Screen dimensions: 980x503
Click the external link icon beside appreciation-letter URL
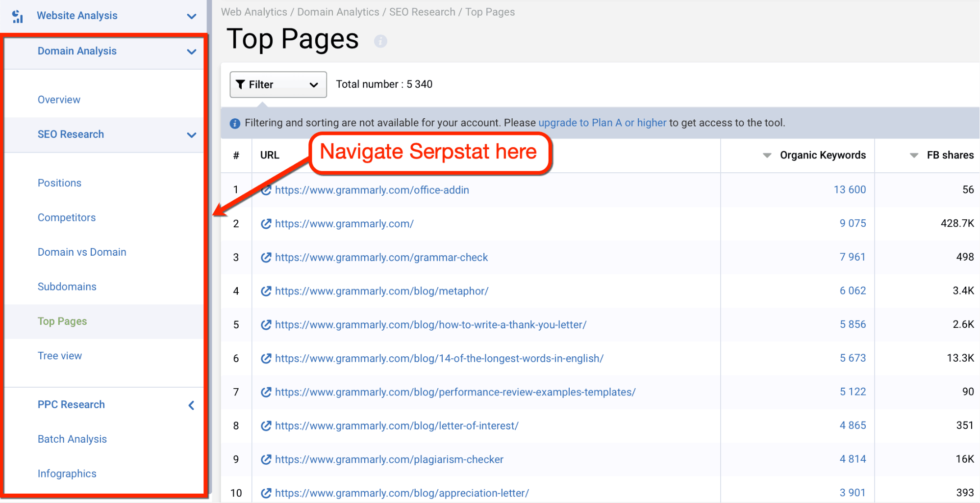click(266, 493)
